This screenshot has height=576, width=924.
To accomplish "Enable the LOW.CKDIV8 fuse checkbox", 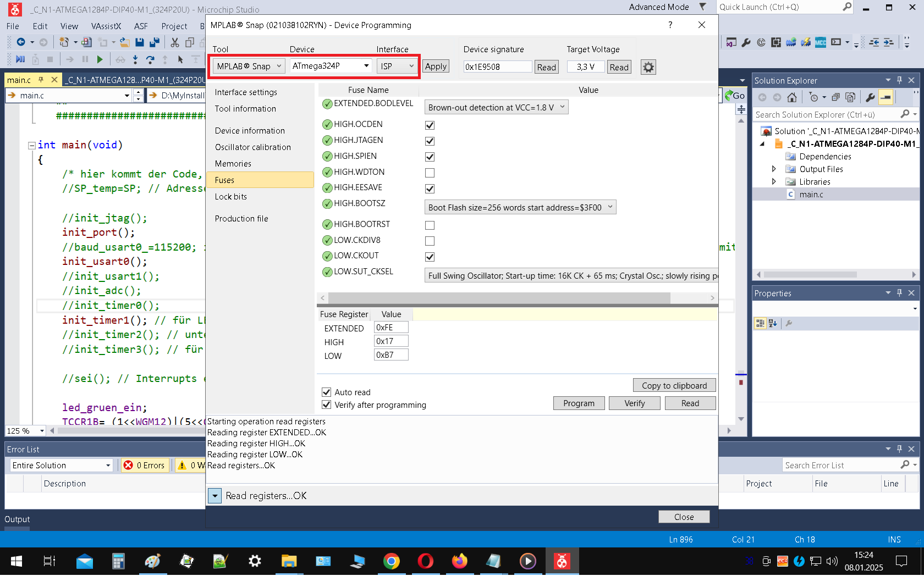I will click(x=430, y=241).
